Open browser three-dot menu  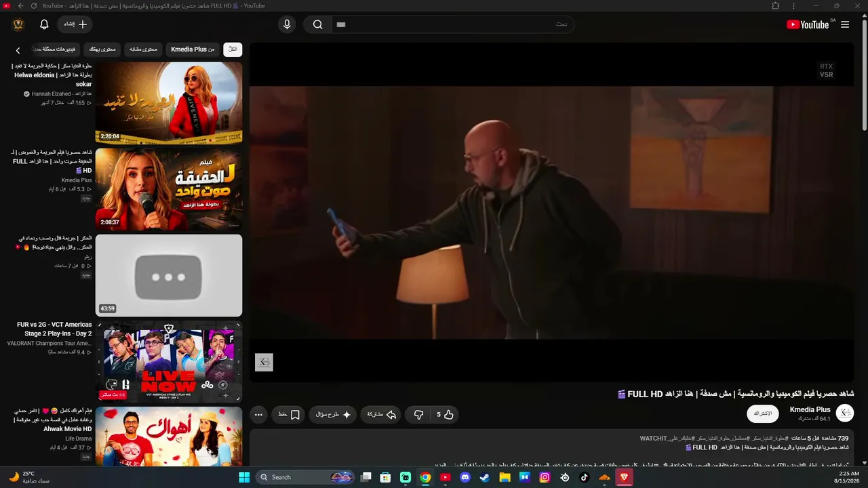(x=794, y=5)
